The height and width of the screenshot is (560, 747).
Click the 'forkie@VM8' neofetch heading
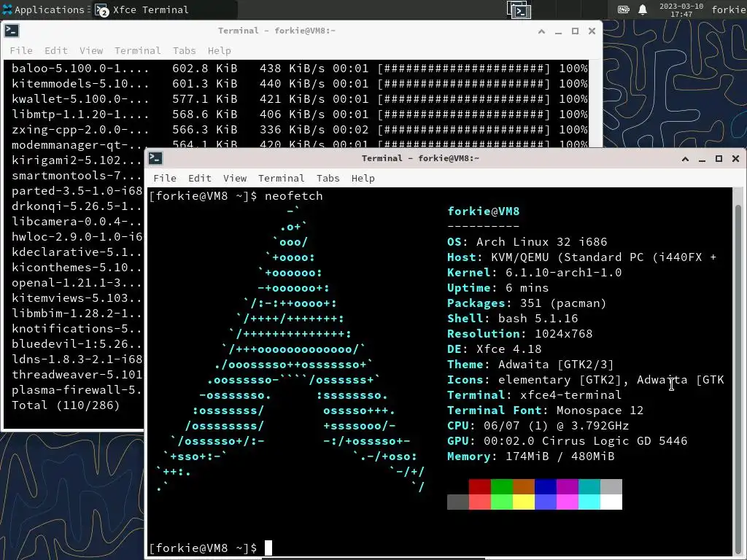point(484,211)
